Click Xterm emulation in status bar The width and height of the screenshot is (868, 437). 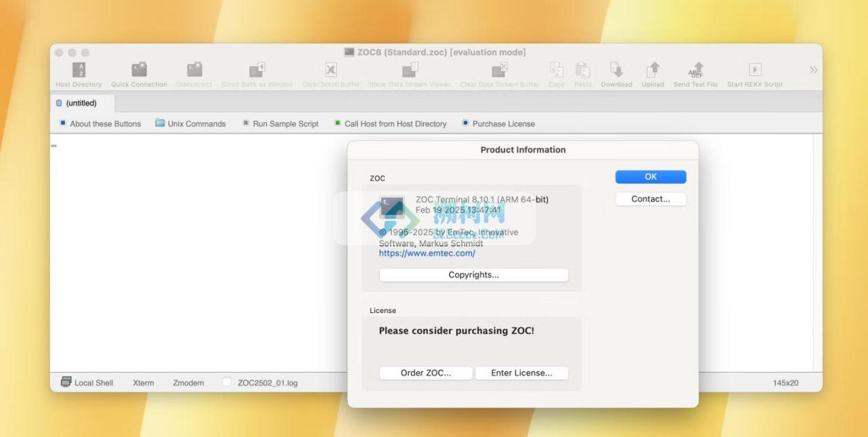click(x=143, y=383)
